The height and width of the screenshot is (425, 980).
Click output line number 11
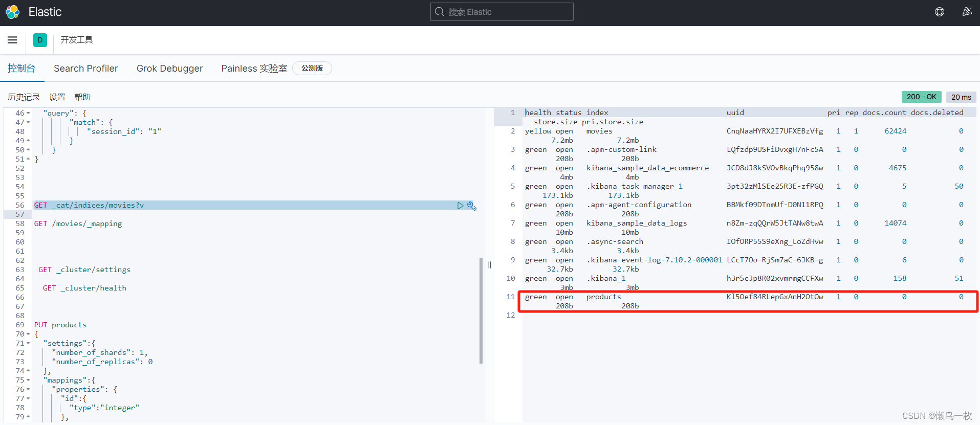pos(510,297)
